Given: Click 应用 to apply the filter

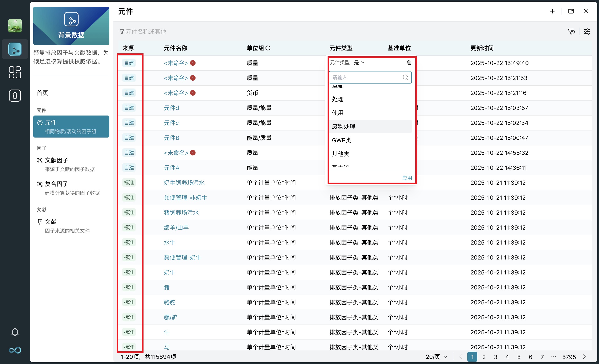Looking at the screenshot, I should coord(407,178).
